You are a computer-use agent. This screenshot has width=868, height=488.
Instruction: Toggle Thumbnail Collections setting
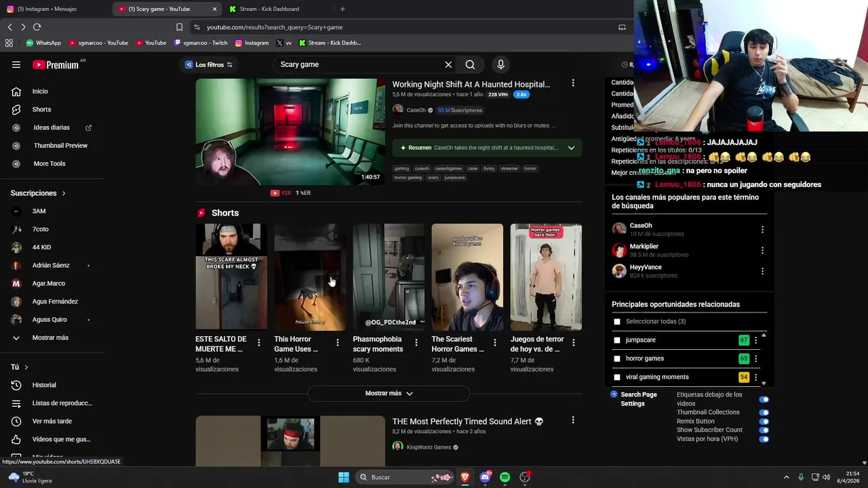764,412
